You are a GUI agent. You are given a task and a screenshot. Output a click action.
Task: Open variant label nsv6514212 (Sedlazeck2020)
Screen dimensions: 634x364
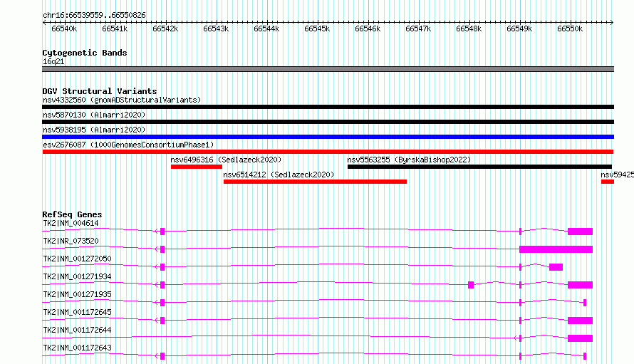[x=279, y=175]
